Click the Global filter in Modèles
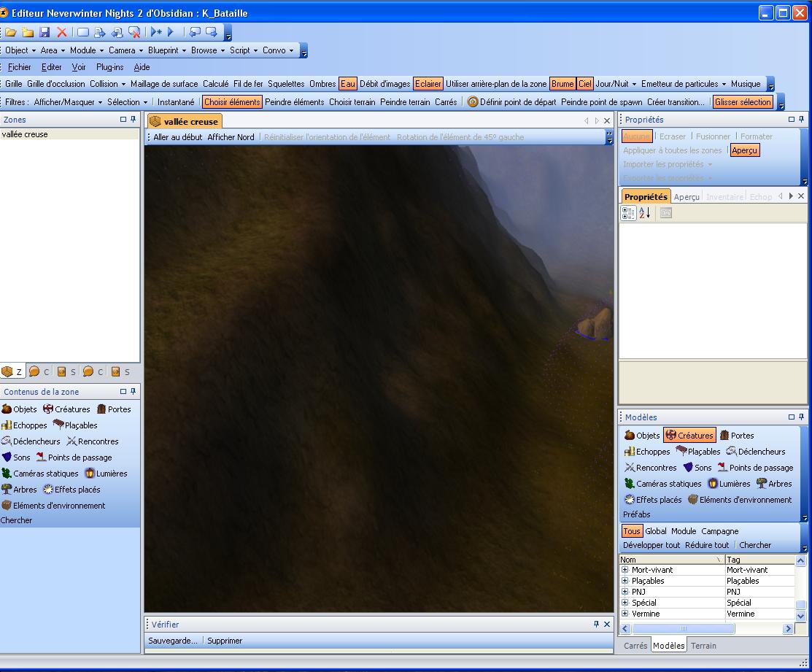 [x=656, y=531]
